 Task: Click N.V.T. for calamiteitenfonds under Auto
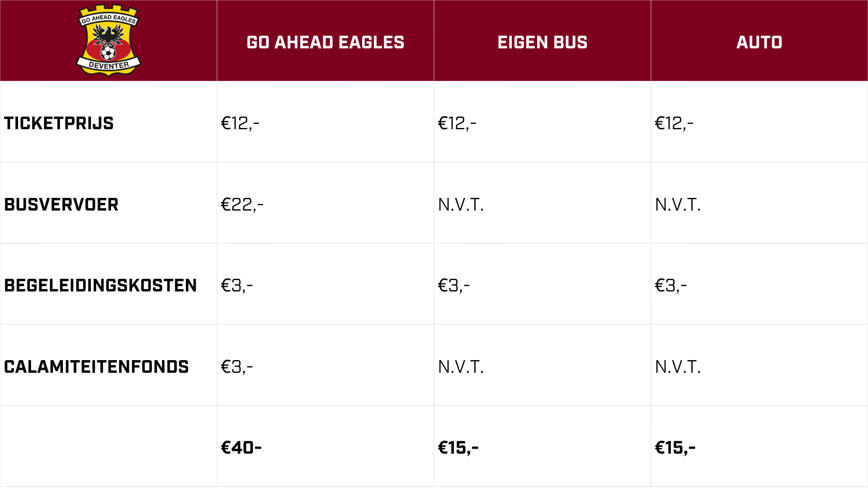click(x=678, y=367)
